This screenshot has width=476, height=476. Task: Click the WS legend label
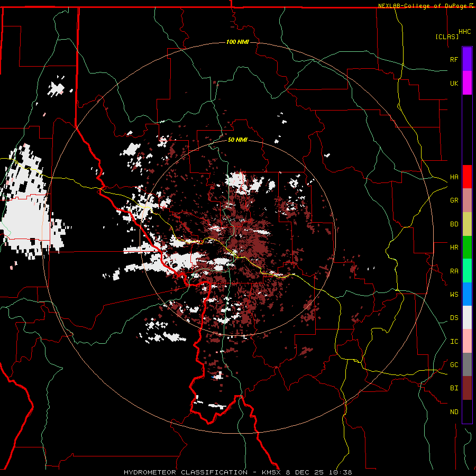pyautogui.click(x=454, y=294)
